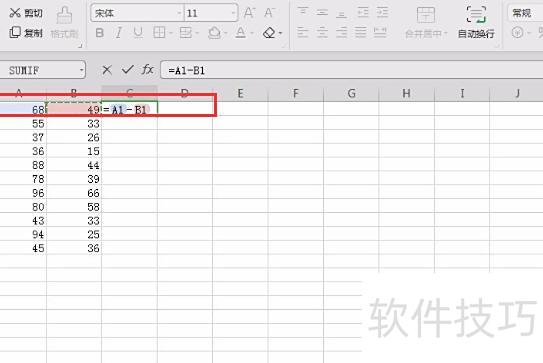The width and height of the screenshot is (543, 363).
Task: Click the Copy (复制) button
Action: click(x=26, y=33)
